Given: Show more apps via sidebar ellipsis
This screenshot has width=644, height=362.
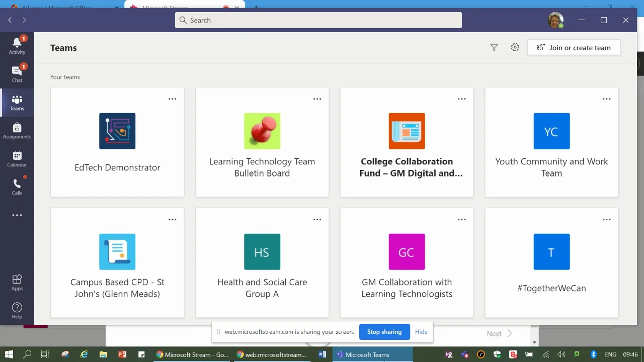Looking at the screenshot, I should pos(17,215).
